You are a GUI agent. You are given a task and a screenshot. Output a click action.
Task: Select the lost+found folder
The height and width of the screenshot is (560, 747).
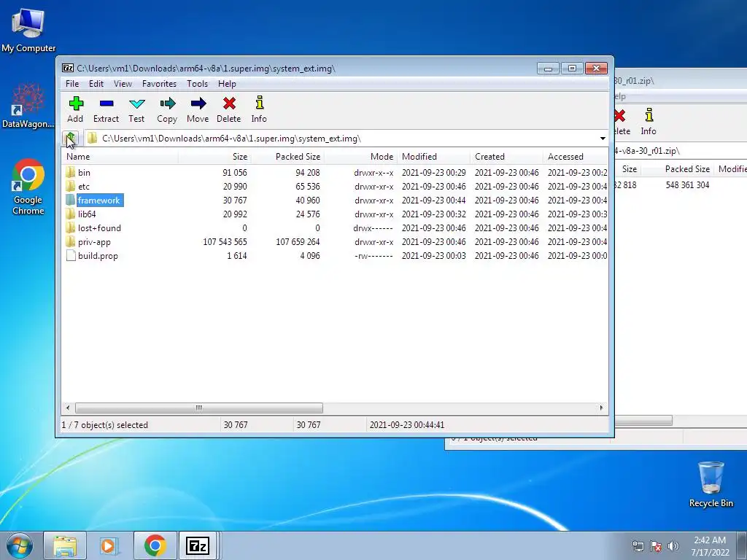click(x=99, y=227)
